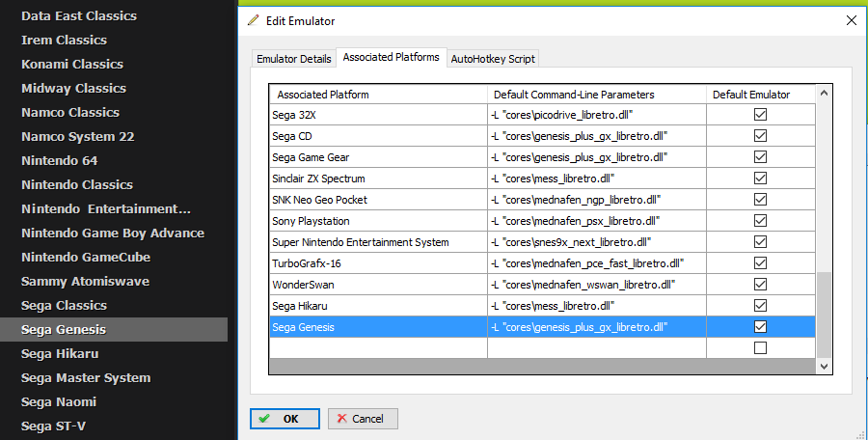
Task: Select Super Nintendo Entertainment System cell
Action: click(x=378, y=242)
